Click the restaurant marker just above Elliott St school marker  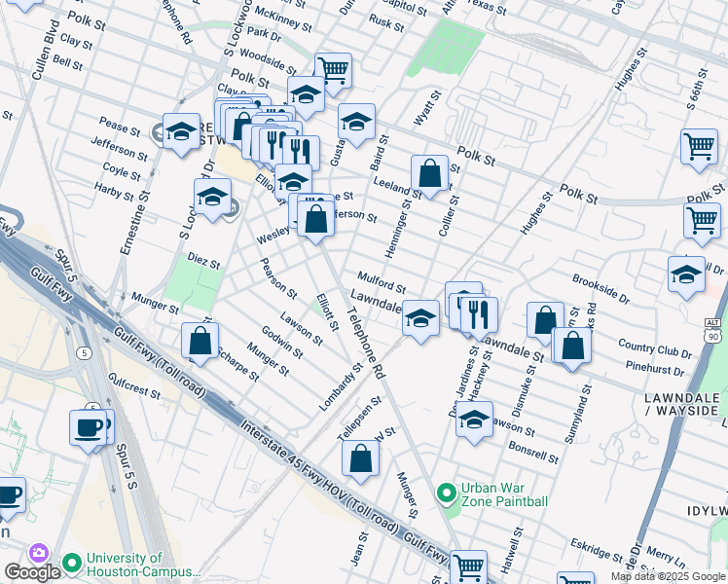click(301, 153)
